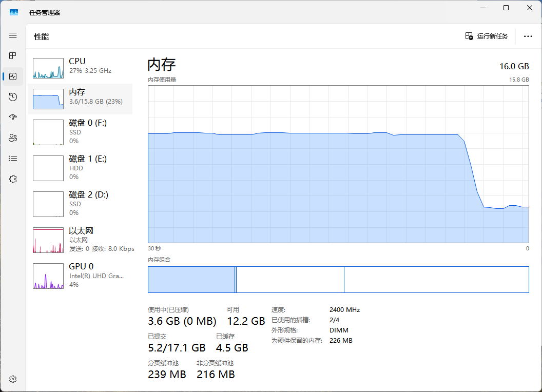Screen dimensions: 542x392
Task: Open Task Manager settings gear
Action: (x=13, y=379)
